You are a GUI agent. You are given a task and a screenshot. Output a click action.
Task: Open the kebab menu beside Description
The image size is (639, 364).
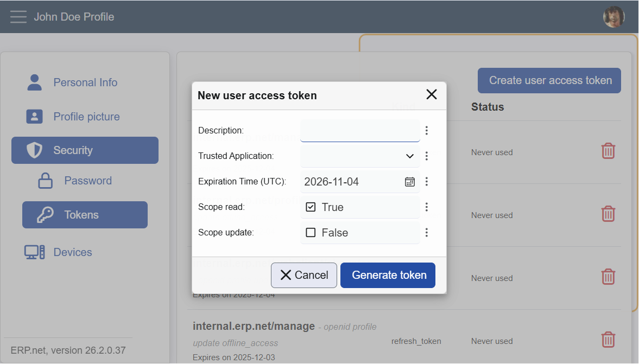[x=427, y=130]
